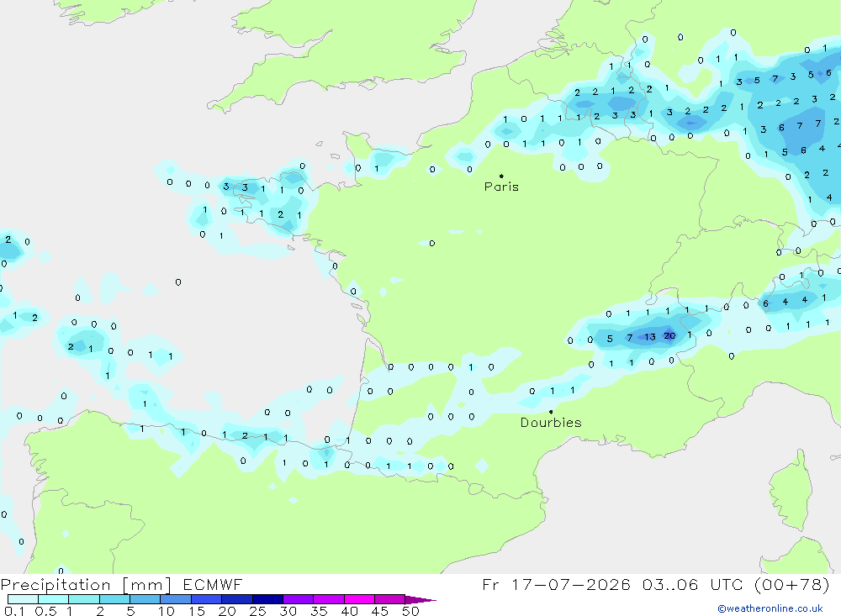Screen dimensions: 841x616
Task: Pick the 1–2 mm legend swatch
Action: coord(84,599)
